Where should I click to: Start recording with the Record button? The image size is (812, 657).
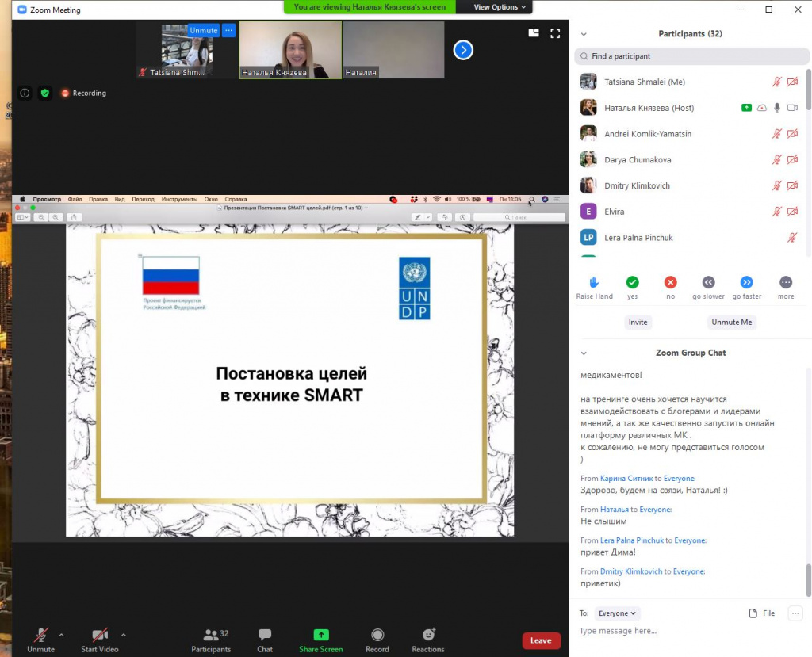(x=377, y=635)
